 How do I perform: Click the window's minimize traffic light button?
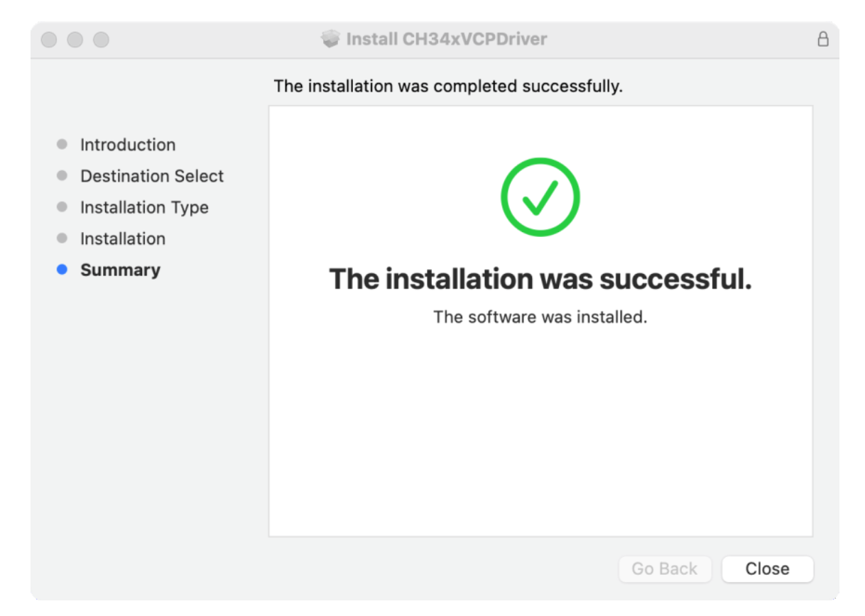[x=75, y=40]
